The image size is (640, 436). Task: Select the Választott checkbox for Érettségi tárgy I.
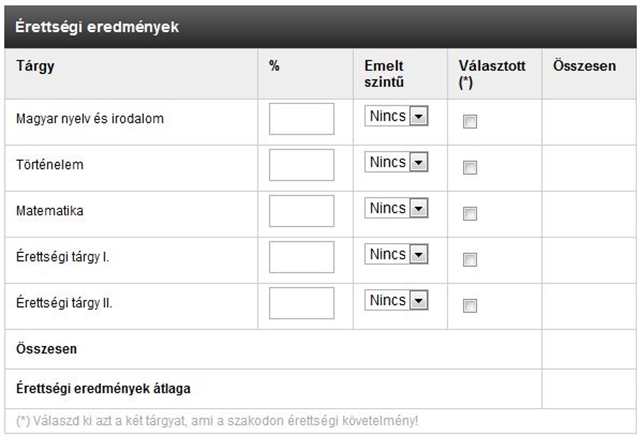point(470,259)
